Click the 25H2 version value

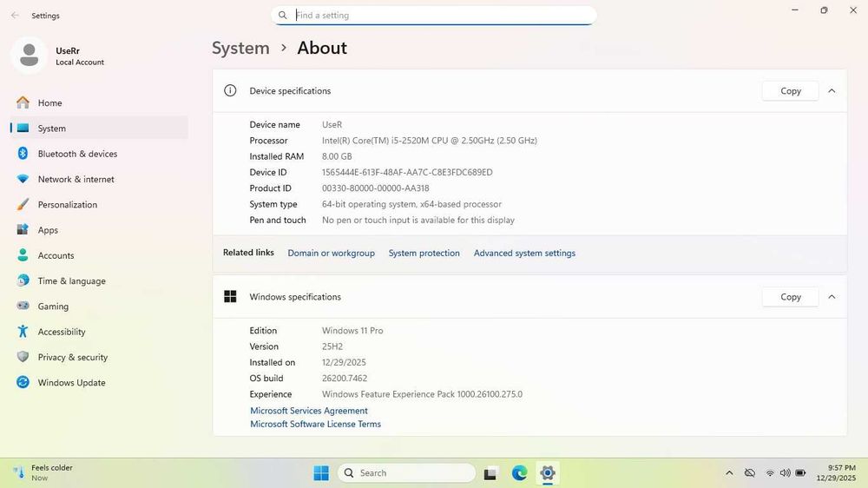(332, 346)
